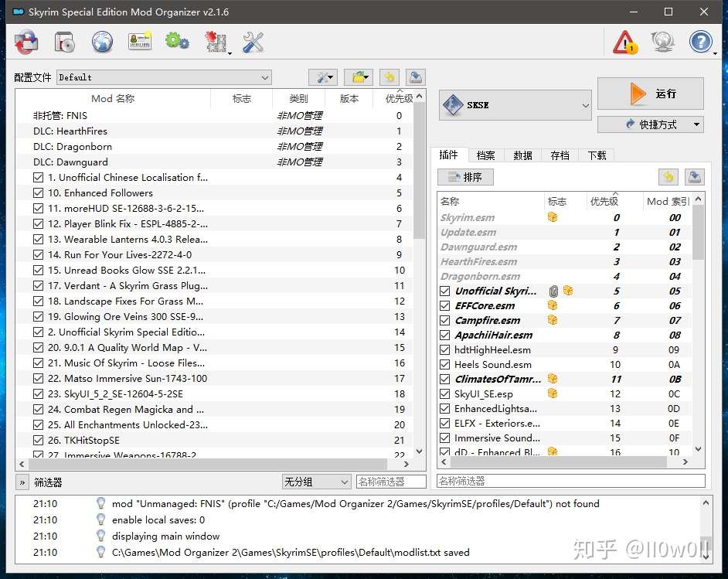Sort mod list by Mod name header

click(x=113, y=98)
